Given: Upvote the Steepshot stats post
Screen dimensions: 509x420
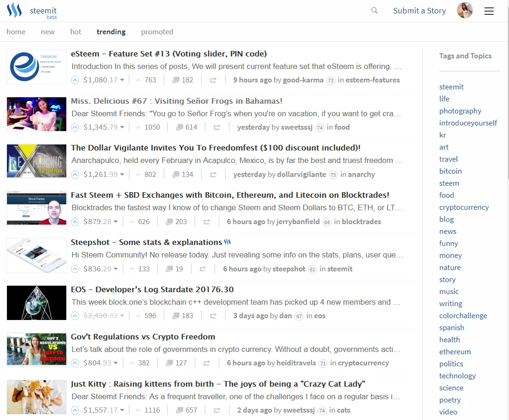Looking at the screenshot, I should click(x=75, y=269).
